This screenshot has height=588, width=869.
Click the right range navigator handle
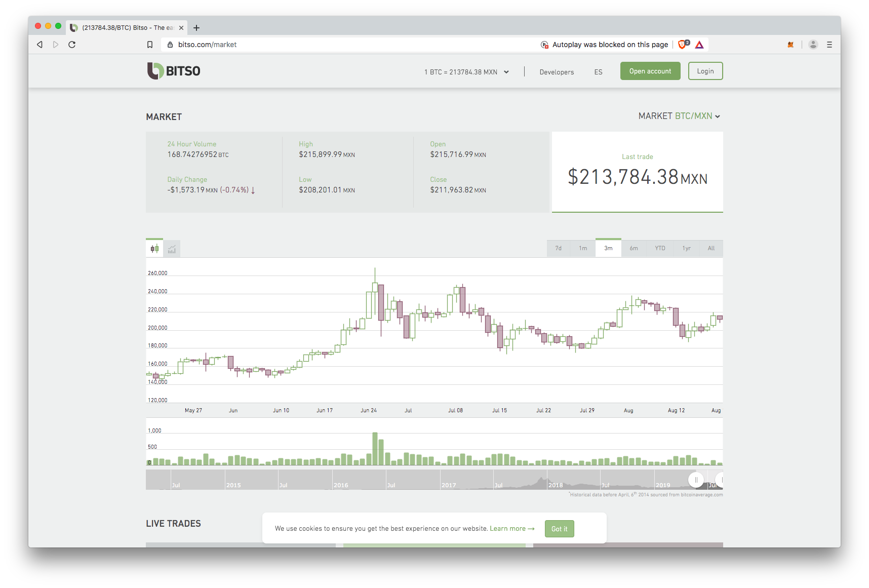(x=720, y=480)
